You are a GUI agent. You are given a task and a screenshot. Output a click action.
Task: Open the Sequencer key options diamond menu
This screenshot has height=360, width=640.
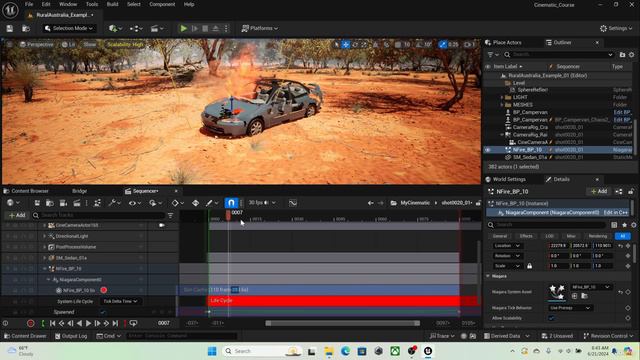[x=177, y=203]
